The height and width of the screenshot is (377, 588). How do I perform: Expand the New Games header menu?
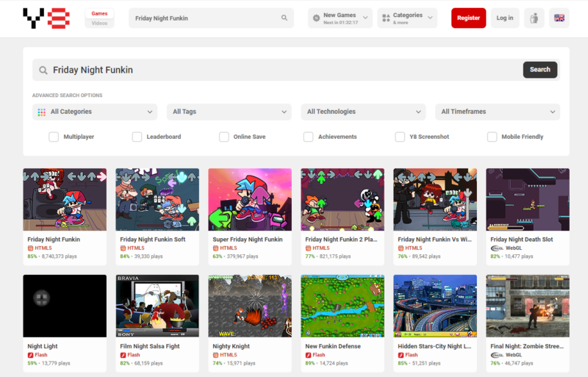[340, 18]
